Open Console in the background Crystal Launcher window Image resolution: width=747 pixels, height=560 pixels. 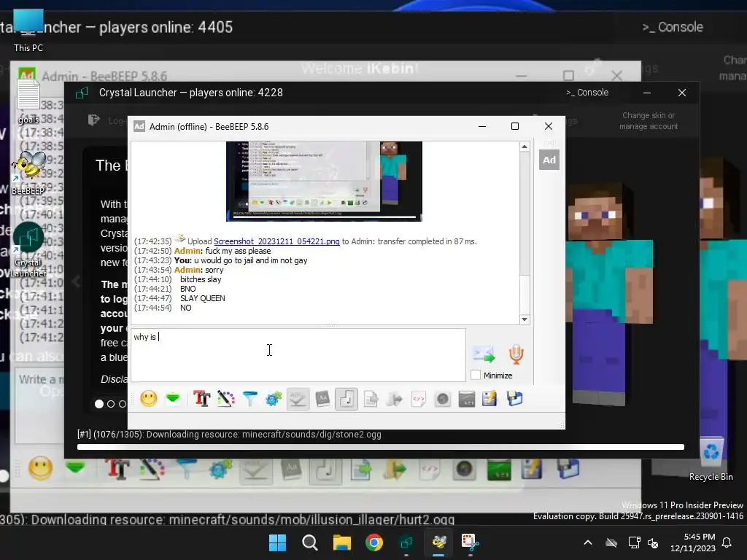[x=673, y=27]
